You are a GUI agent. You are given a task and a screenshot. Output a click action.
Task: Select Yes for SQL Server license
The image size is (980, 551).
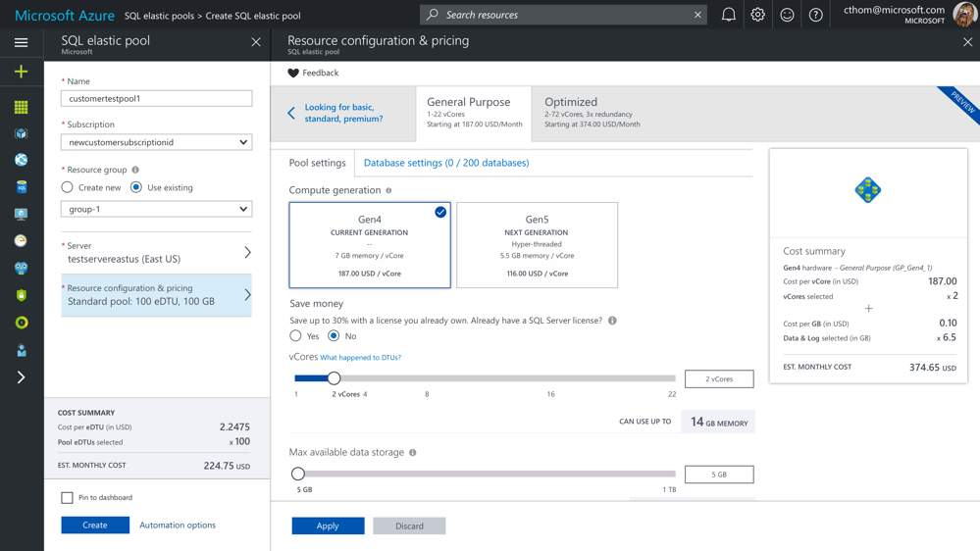(x=295, y=335)
